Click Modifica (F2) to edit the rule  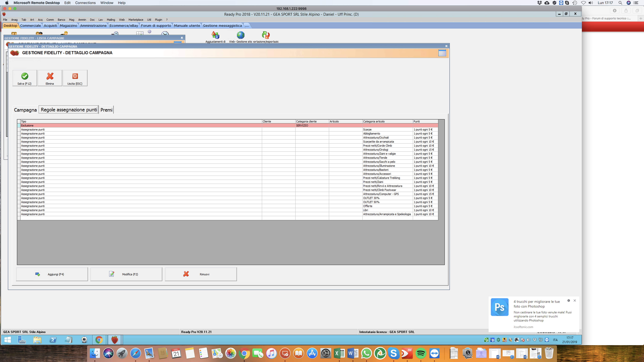pyautogui.click(x=126, y=274)
